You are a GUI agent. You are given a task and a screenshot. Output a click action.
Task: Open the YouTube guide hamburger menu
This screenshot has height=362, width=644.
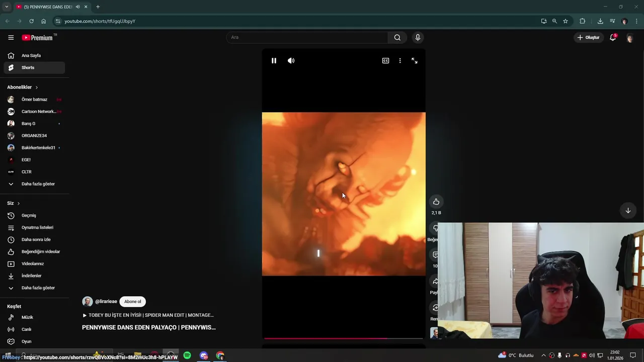point(11,37)
